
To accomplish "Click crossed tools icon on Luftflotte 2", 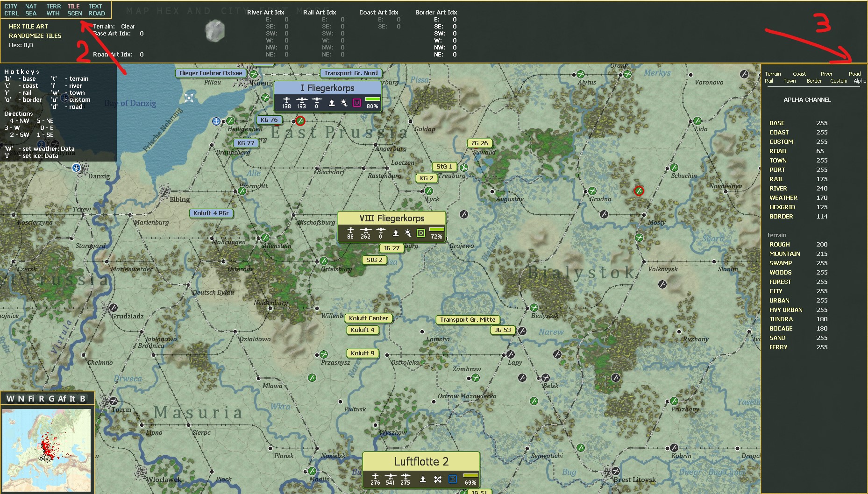I will [438, 479].
